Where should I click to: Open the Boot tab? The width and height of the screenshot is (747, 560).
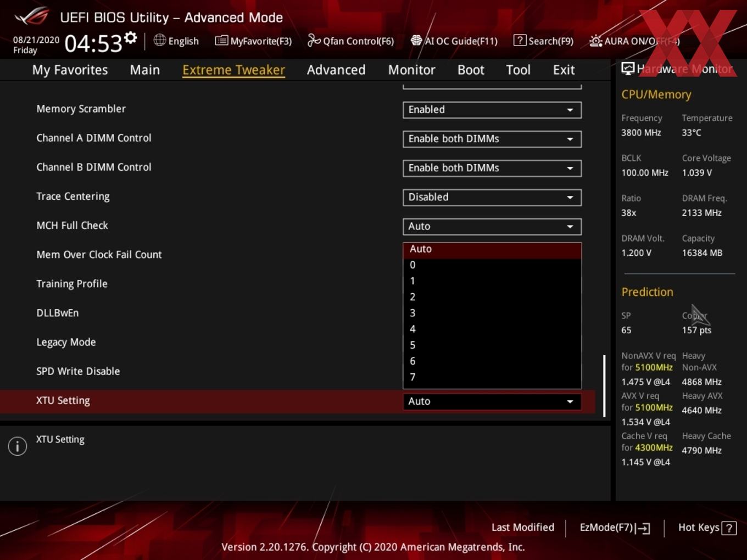[x=471, y=70]
